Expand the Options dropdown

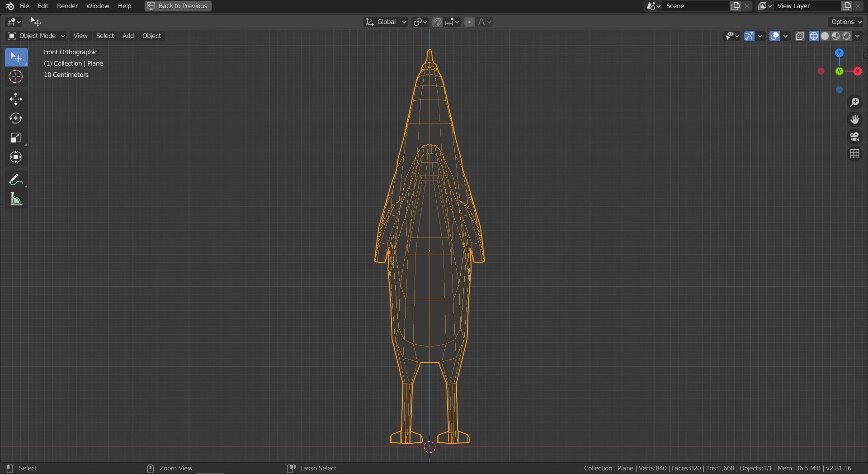846,22
